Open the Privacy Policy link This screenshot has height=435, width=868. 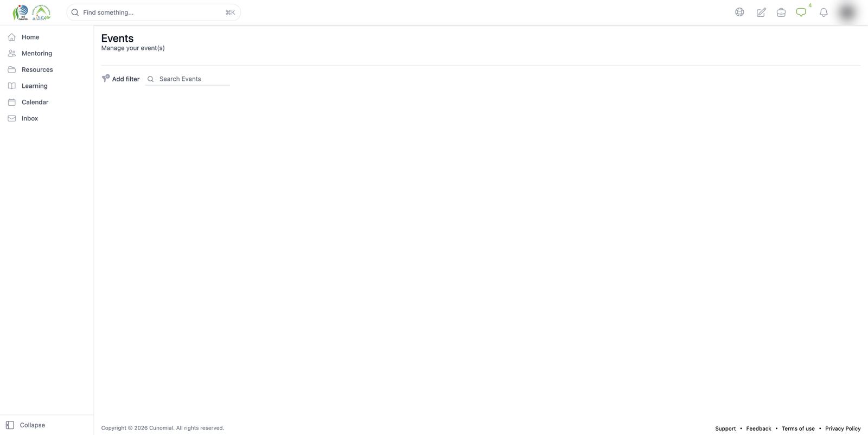click(843, 428)
